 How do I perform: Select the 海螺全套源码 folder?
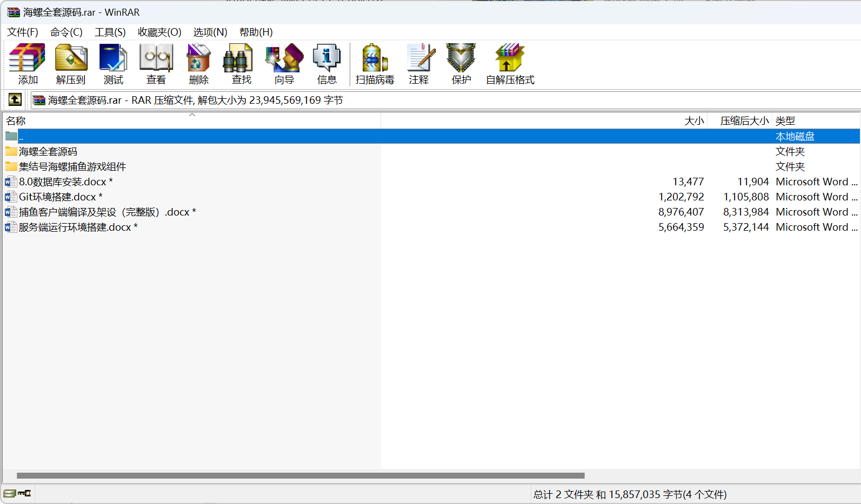[48, 152]
